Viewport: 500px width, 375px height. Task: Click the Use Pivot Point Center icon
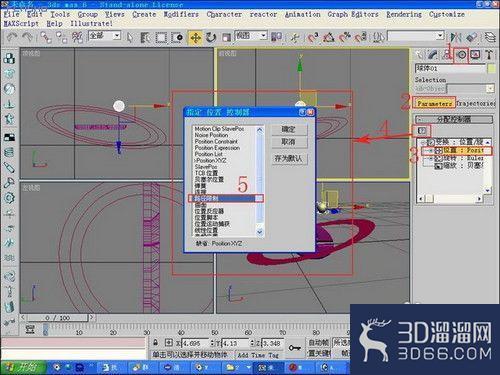click(276, 37)
